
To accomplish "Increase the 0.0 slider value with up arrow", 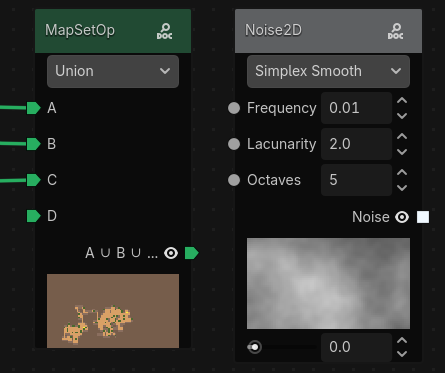I will 402,340.
